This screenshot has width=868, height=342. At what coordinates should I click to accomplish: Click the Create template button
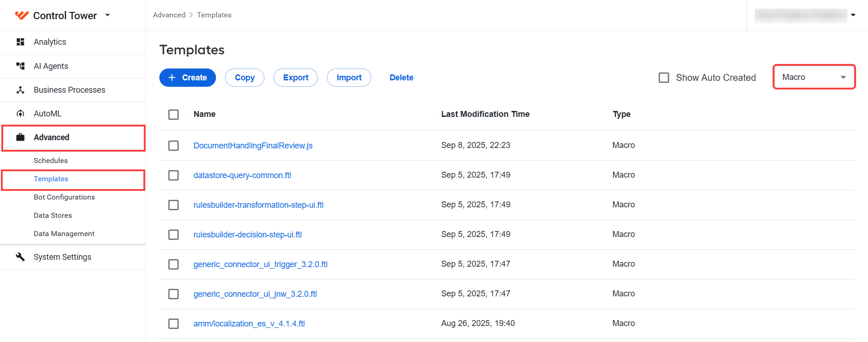tap(188, 78)
